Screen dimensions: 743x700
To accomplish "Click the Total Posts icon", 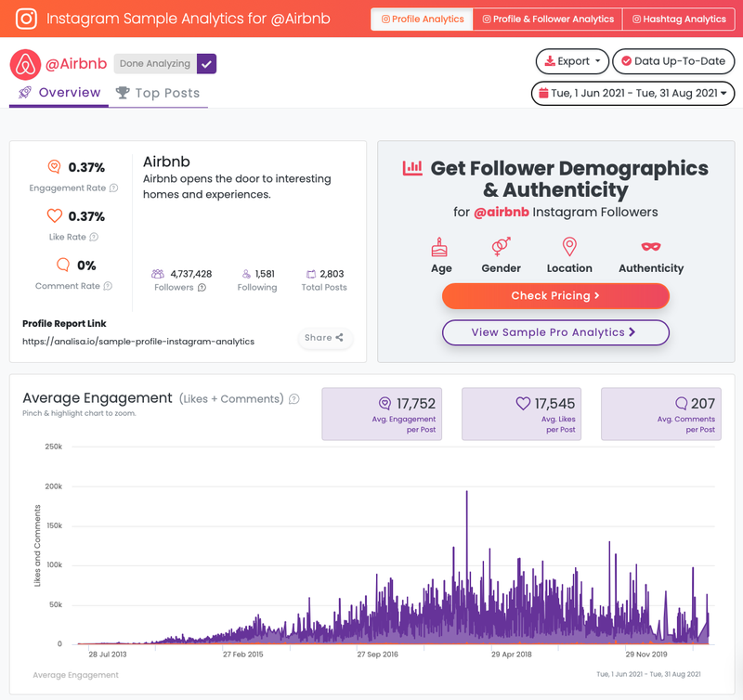I will [311, 274].
